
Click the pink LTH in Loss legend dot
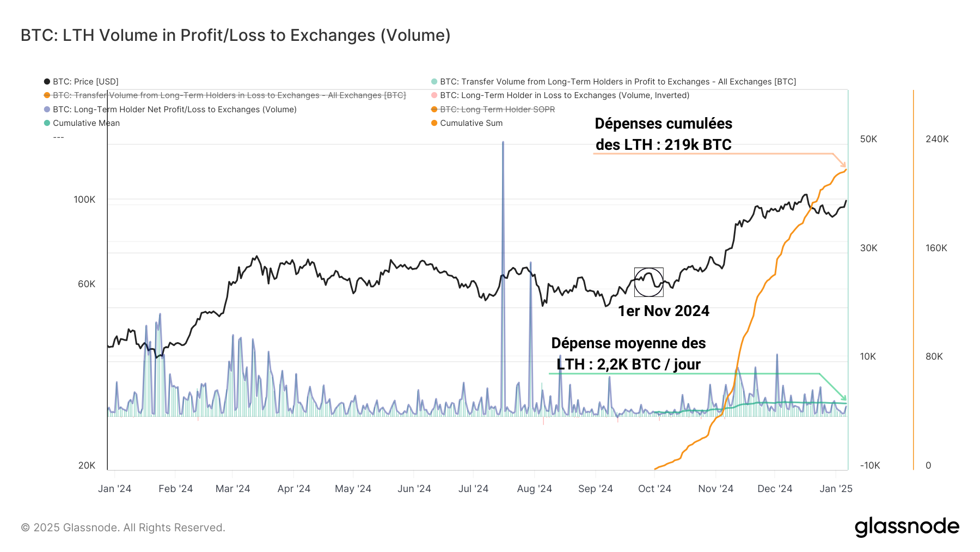coord(434,95)
